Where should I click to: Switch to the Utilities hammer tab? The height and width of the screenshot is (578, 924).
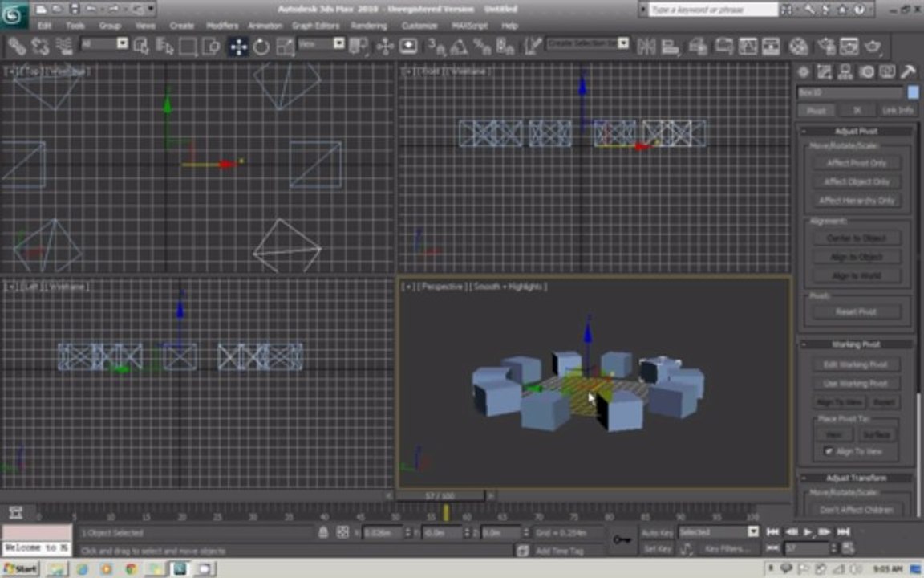click(908, 72)
